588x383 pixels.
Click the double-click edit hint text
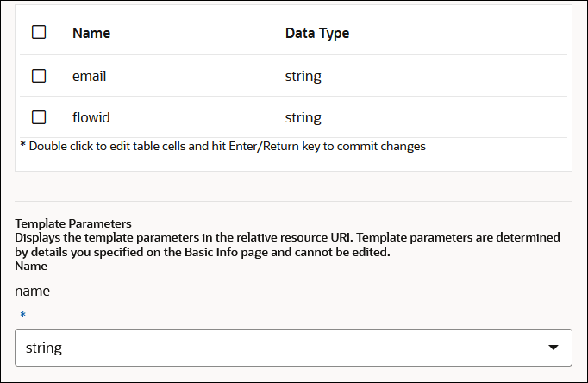point(222,146)
